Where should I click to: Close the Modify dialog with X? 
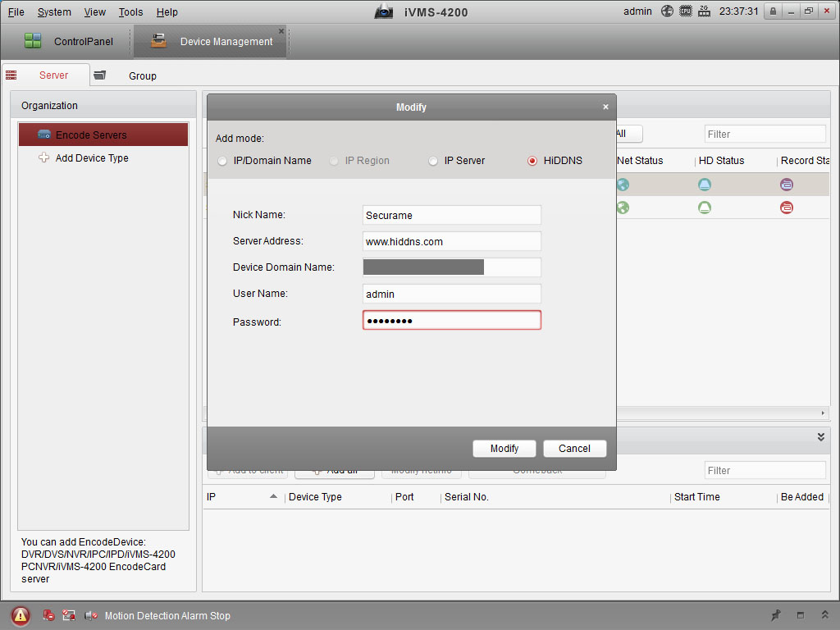pos(605,107)
